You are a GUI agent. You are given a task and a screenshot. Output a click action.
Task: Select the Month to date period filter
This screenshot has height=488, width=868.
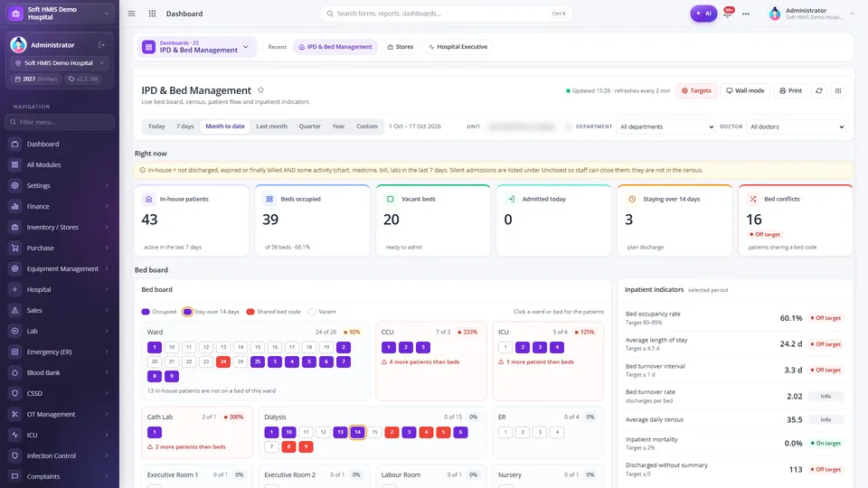(225, 127)
